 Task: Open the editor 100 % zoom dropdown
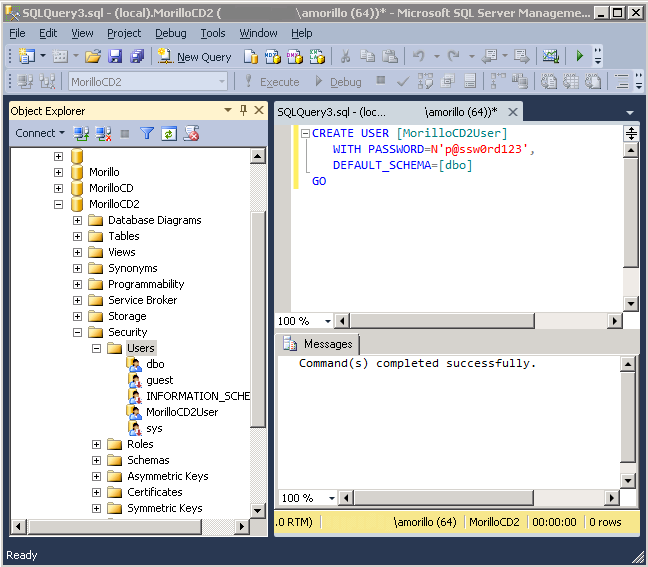[x=325, y=321]
